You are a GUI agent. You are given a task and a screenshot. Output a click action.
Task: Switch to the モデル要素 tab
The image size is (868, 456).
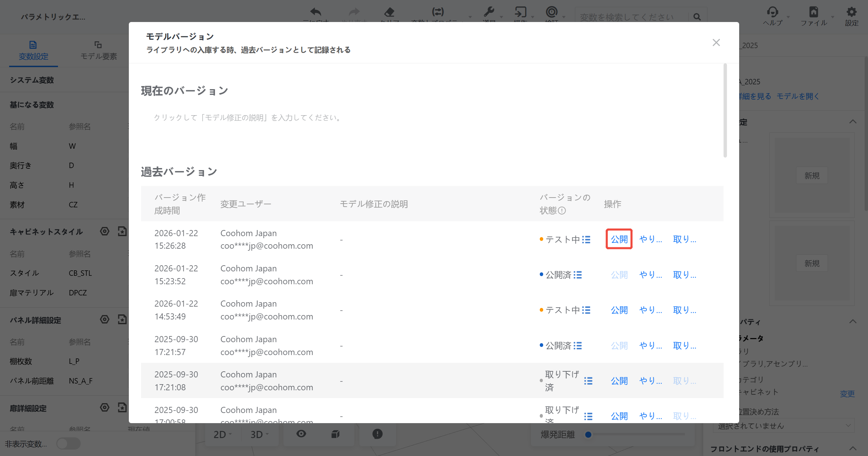[98, 50]
